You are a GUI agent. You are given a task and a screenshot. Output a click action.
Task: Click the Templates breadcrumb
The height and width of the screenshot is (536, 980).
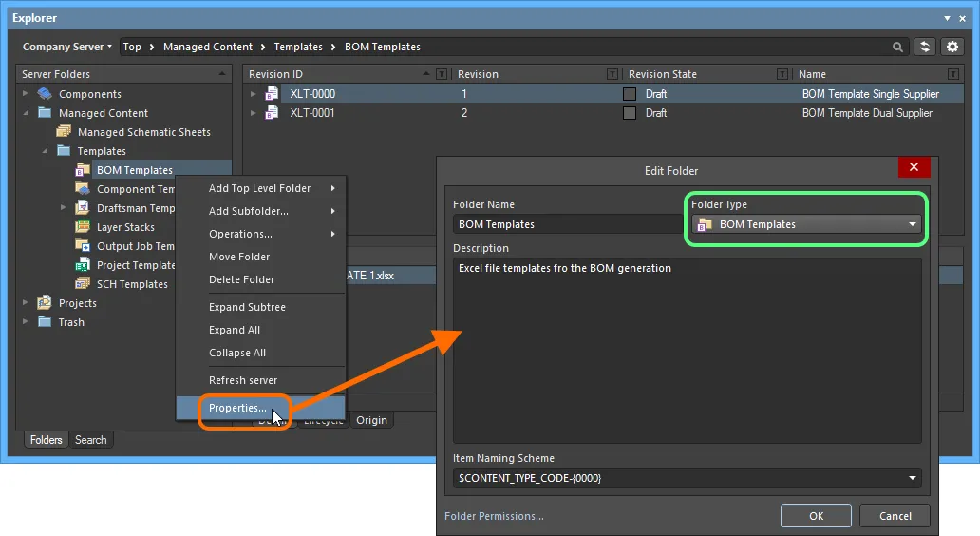(298, 47)
